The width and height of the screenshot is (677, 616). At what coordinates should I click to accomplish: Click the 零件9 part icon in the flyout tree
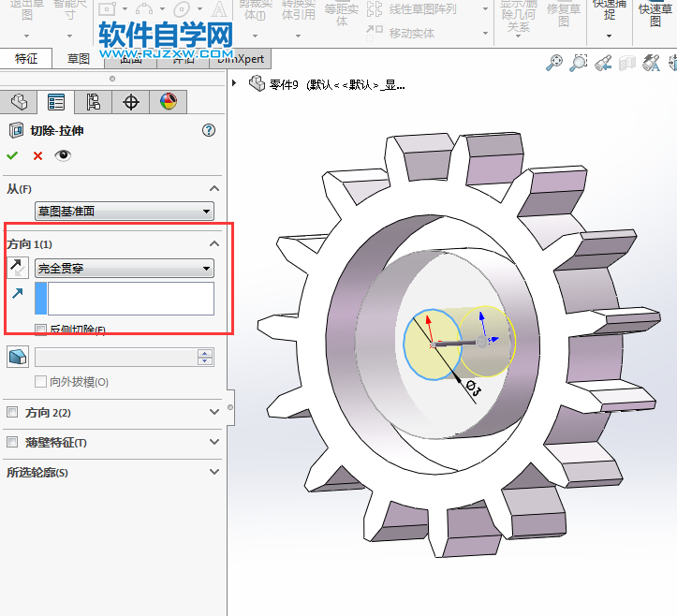pos(257,83)
